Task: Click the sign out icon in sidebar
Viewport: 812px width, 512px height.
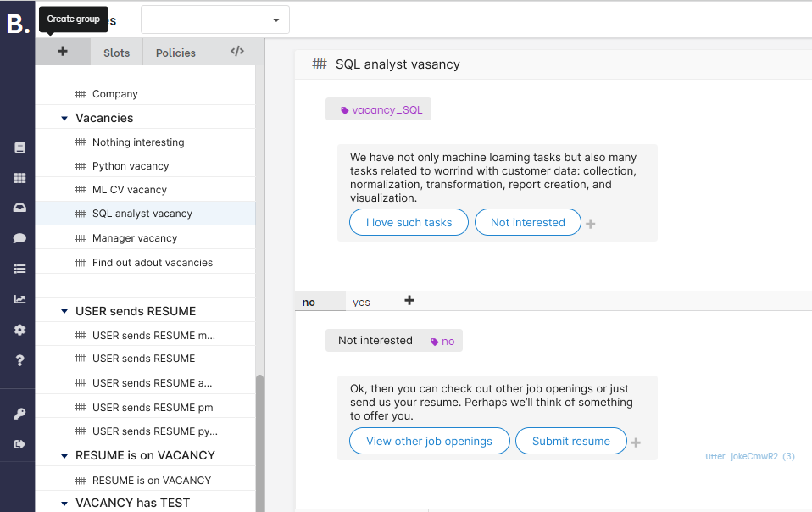Action: [19, 444]
